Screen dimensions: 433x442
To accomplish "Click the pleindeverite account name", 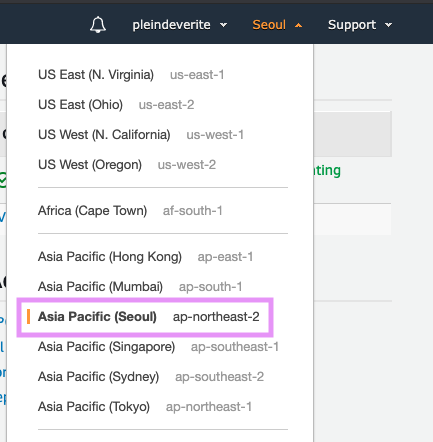I will coord(171,25).
